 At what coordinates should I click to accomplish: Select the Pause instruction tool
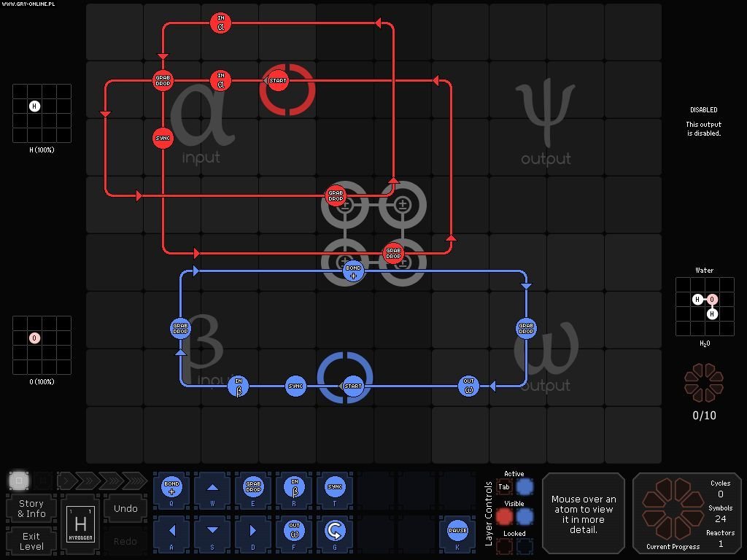tap(457, 531)
